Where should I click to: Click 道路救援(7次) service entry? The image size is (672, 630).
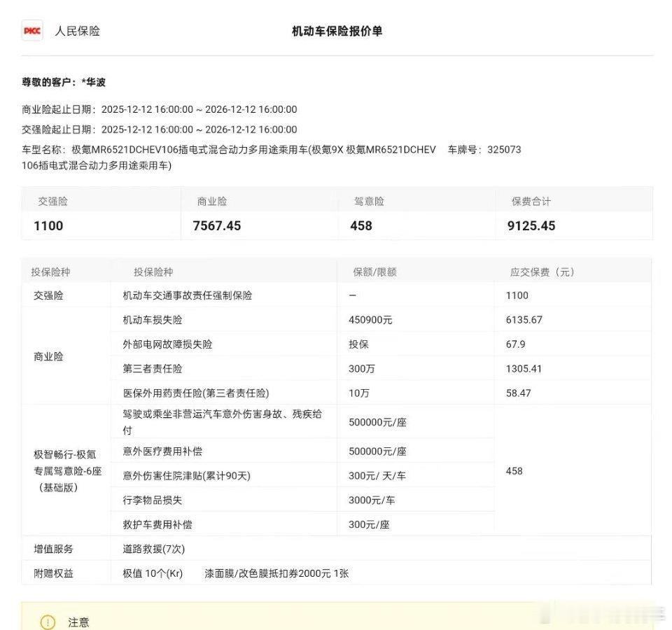tap(153, 549)
